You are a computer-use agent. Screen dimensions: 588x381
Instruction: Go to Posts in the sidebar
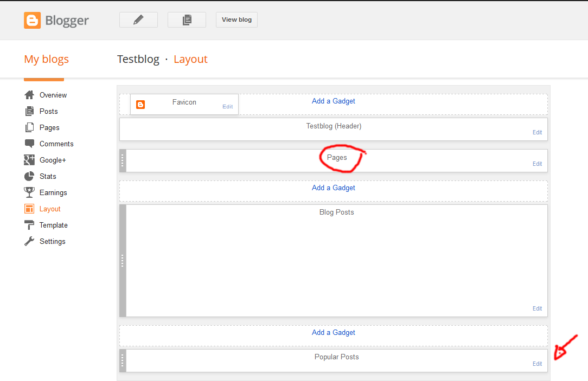(48, 111)
